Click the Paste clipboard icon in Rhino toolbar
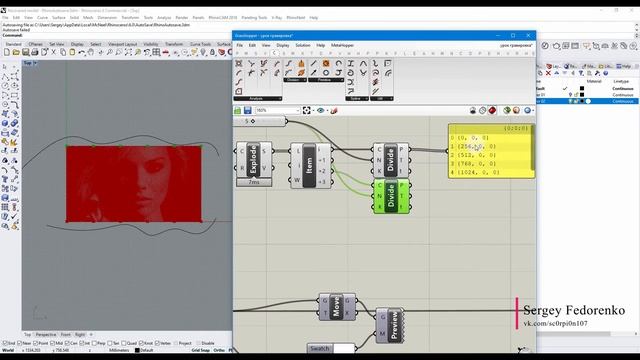This screenshot has height=360, width=640. click(72, 52)
